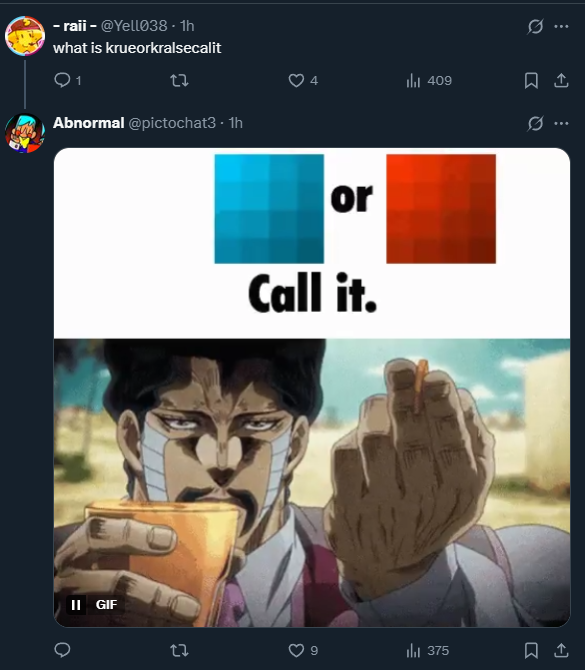Viewport: 585px width, 670px height.
Task: Repost Abnormal's GIF tweet
Action: tap(179, 650)
